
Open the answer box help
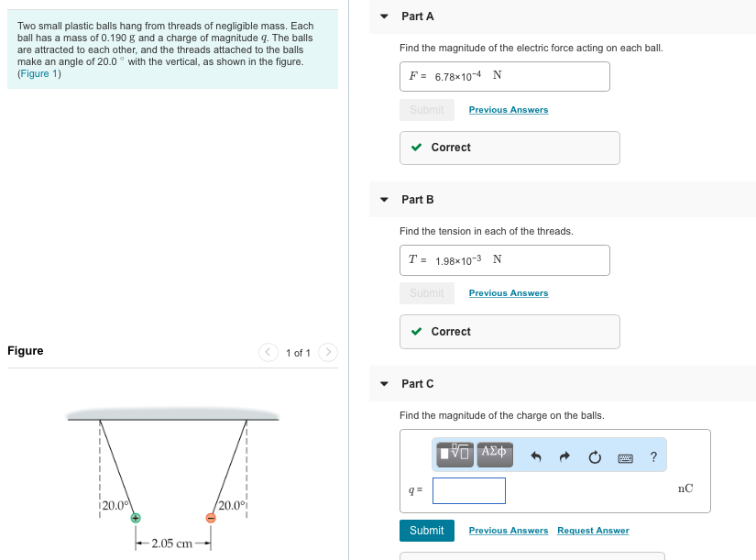tap(653, 456)
